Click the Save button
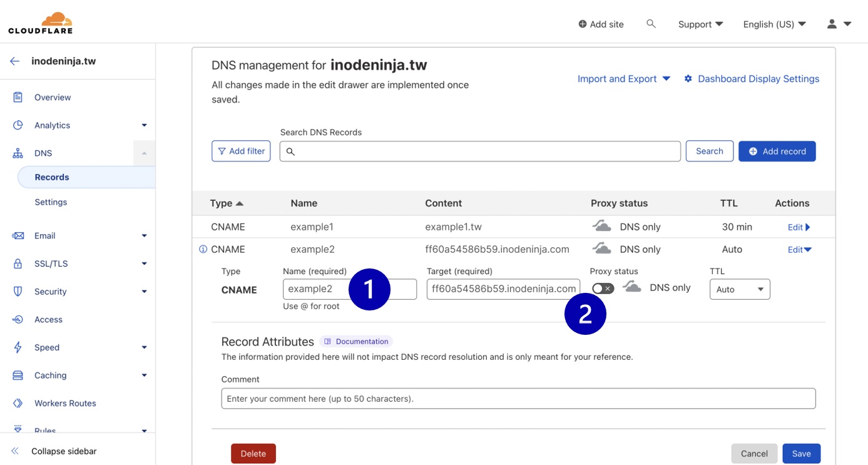Viewport: 868px width, 465px height. pos(801,454)
